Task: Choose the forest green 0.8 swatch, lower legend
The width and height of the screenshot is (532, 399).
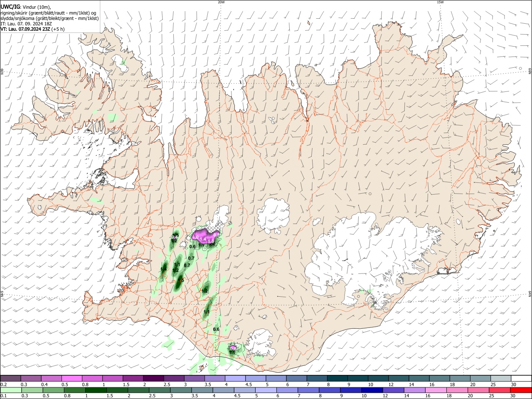Action: (74, 390)
